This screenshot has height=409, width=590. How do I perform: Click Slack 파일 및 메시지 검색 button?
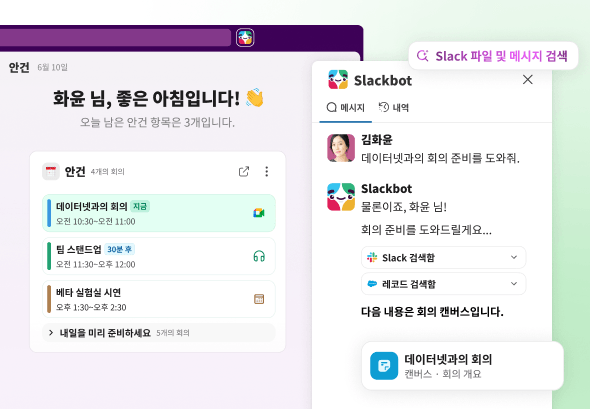[493, 56]
